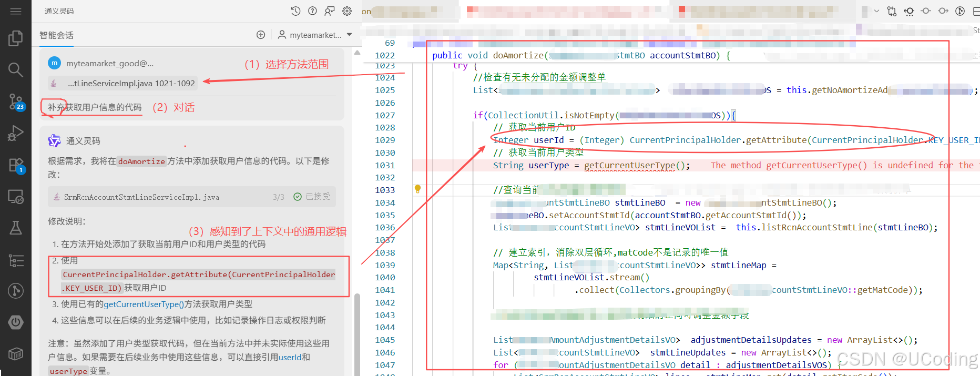Click the inline code doAmortize in chat reply
980x376 pixels.
pos(141,161)
